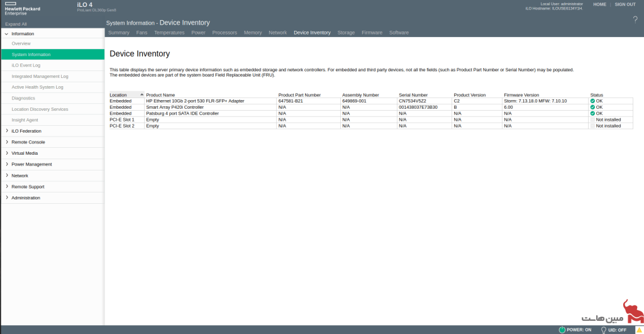This screenshot has width=644, height=334.
Task: Click OK status icon for Patsburg SATA controller
Action: 592,113
